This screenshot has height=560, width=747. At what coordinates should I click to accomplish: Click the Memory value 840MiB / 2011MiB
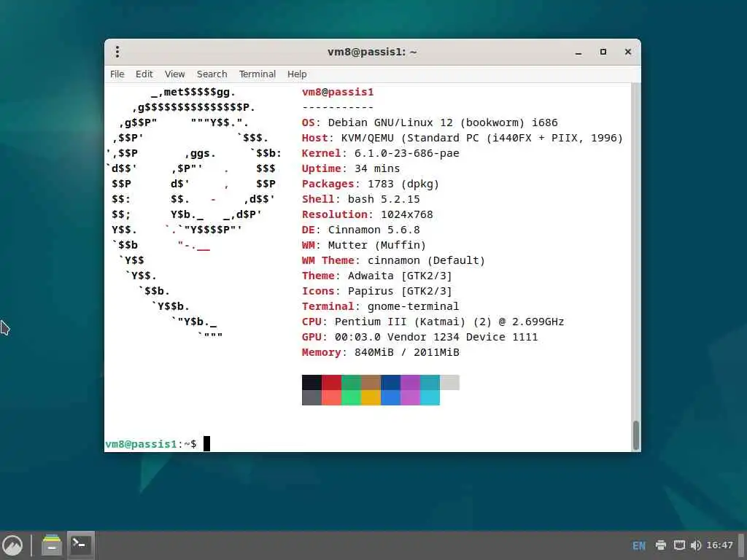click(x=407, y=352)
